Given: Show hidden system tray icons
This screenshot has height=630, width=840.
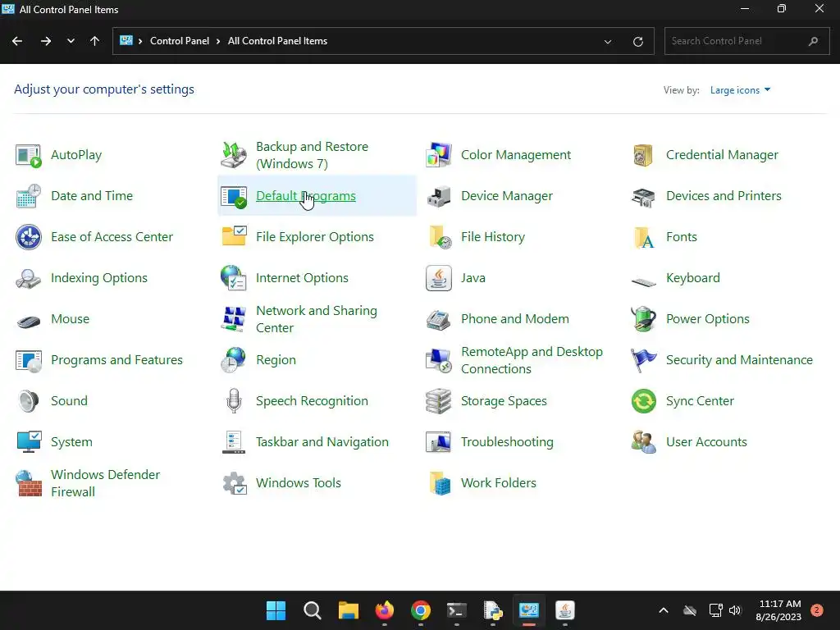Looking at the screenshot, I should click(663, 610).
